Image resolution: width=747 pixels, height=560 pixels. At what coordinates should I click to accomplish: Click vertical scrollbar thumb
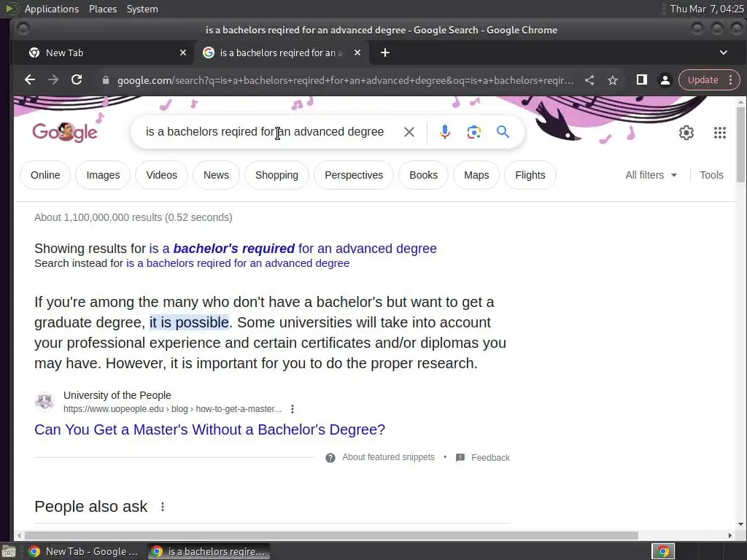740,144
